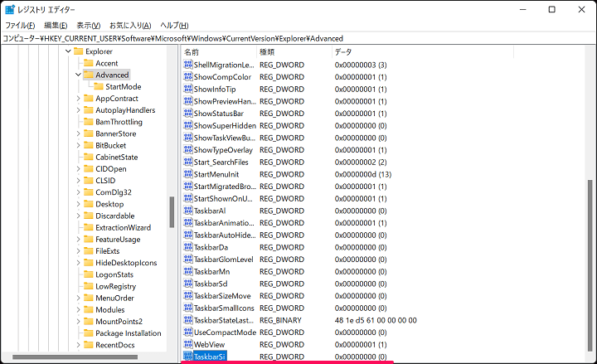Click the 0x0000000d (13) data cell
Image resolution: width=597 pixels, height=364 pixels.
[x=363, y=174]
